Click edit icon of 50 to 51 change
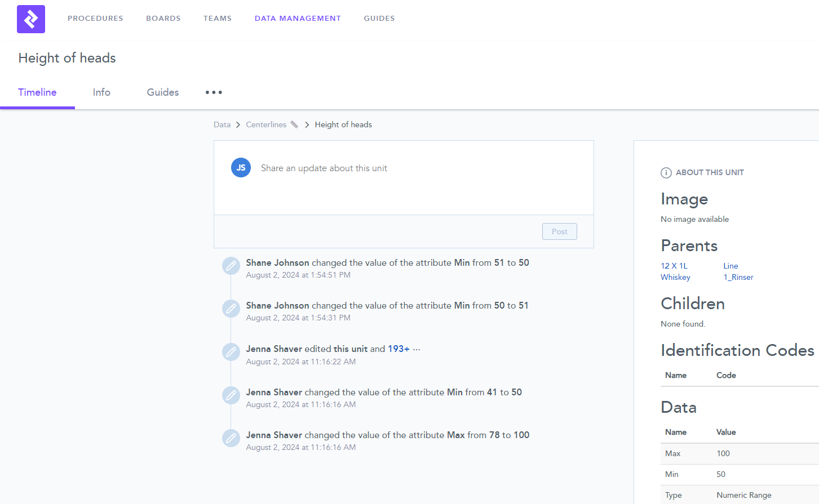Viewport: 819px width, 504px height. (231, 309)
